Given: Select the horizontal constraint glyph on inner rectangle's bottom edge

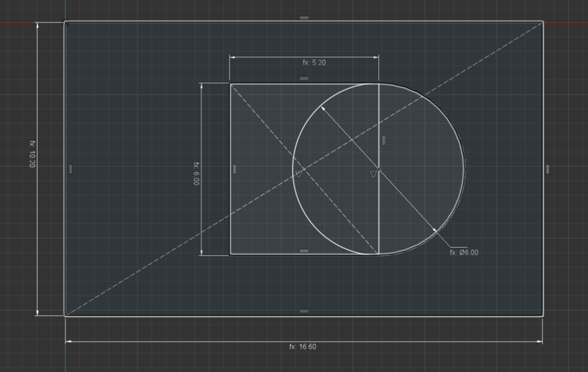Looking at the screenshot, I should 304,251.
